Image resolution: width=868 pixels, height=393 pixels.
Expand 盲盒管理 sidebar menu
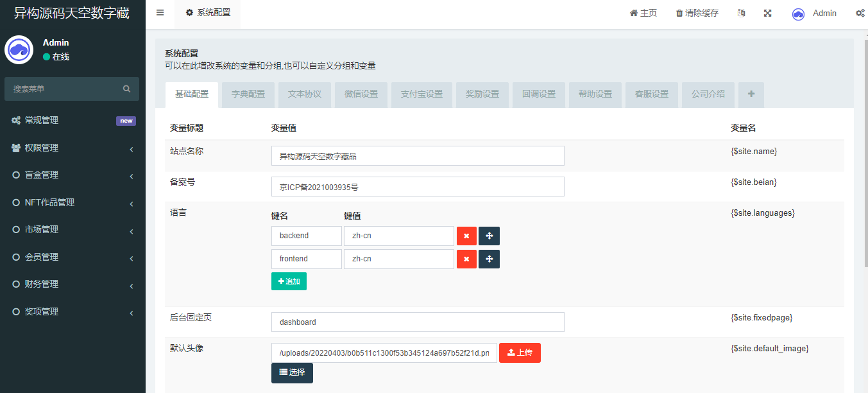click(72, 175)
